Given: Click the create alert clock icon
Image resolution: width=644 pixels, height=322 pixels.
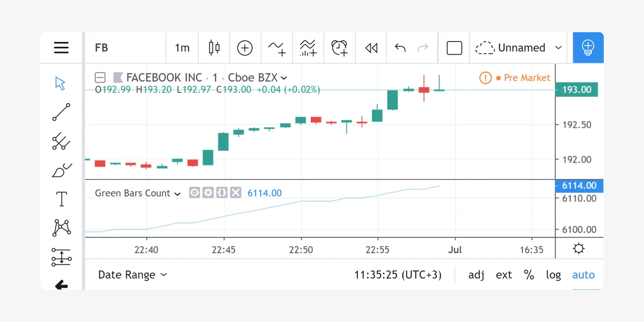Looking at the screenshot, I should click(x=339, y=47).
